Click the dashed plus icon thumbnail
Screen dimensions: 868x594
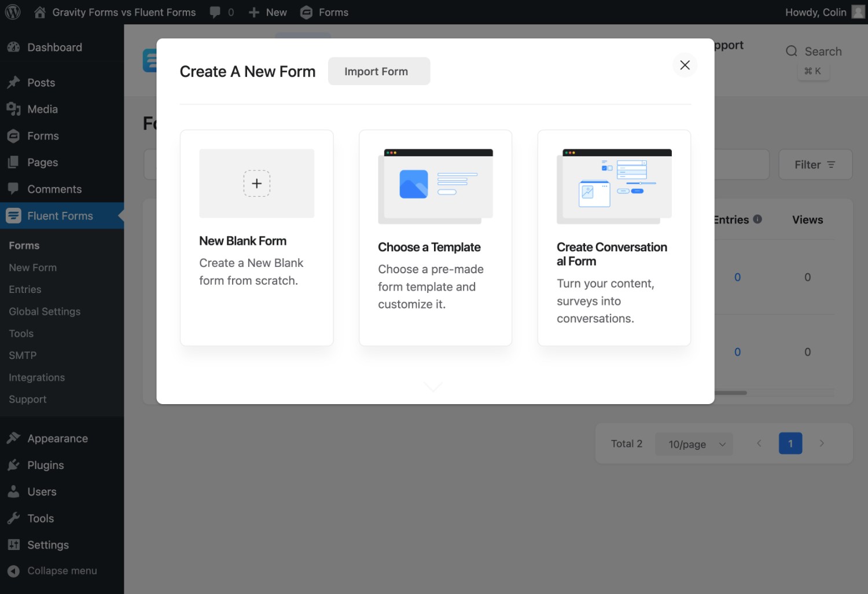[256, 184]
